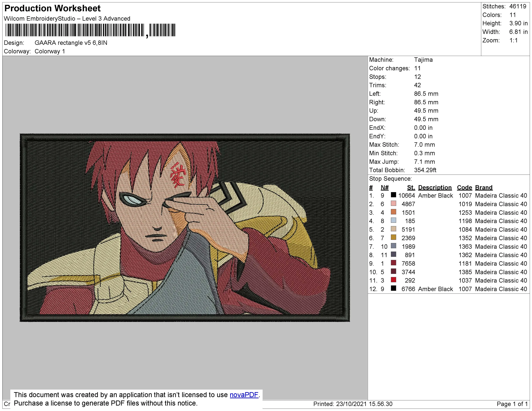Click stitch count '7658' in stop 9

click(408, 264)
